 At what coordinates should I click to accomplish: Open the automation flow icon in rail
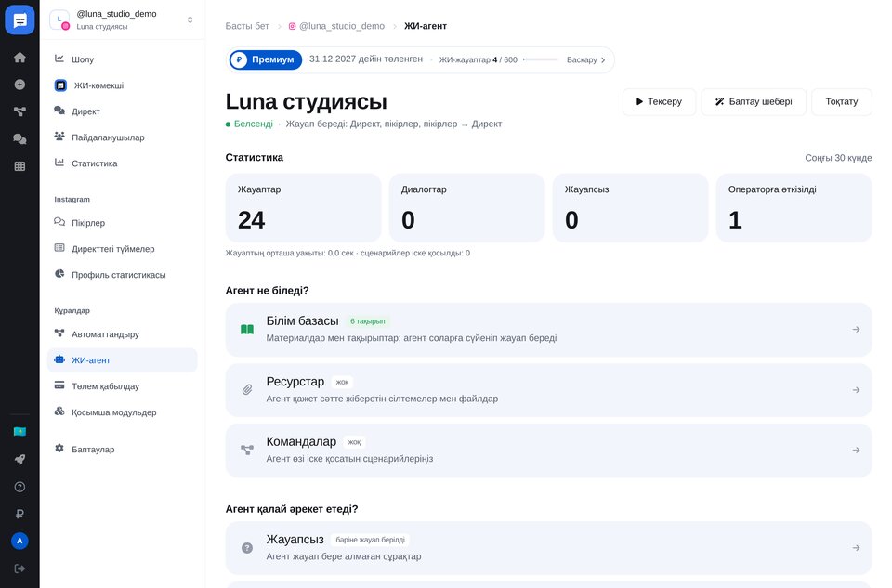(20, 111)
